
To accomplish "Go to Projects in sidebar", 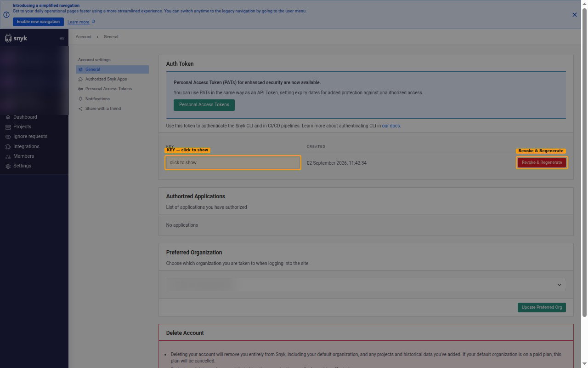I will pos(22,126).
